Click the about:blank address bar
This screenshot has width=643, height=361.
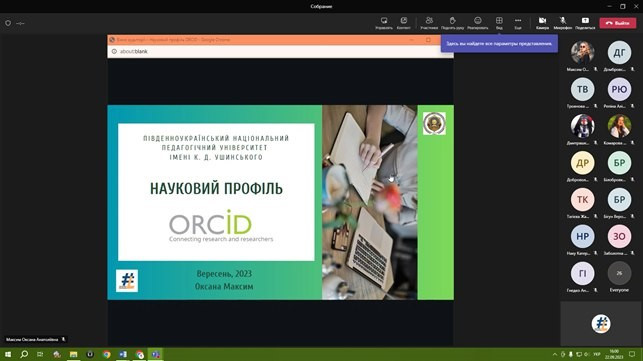coord(280,51)
